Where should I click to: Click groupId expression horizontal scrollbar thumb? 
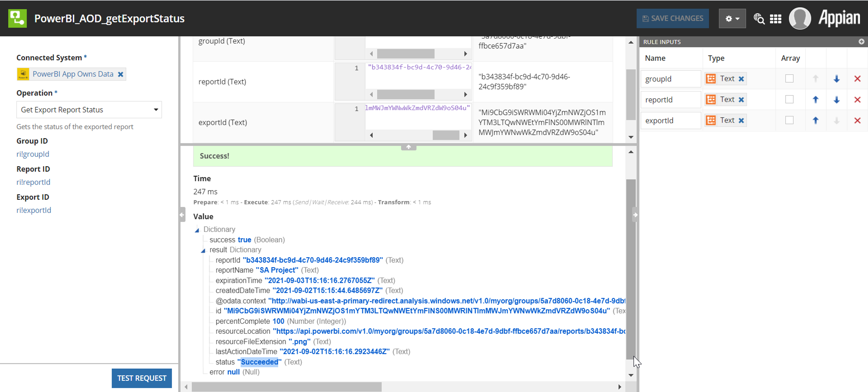405,54
